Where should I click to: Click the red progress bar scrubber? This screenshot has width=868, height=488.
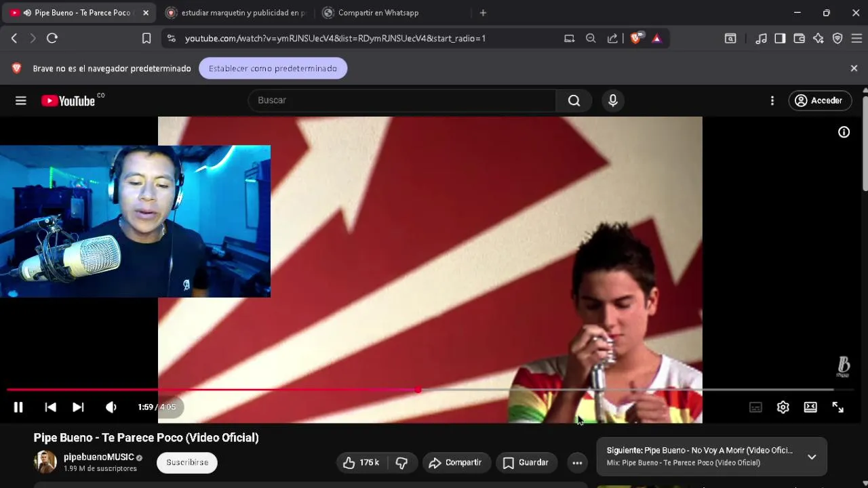418,390
